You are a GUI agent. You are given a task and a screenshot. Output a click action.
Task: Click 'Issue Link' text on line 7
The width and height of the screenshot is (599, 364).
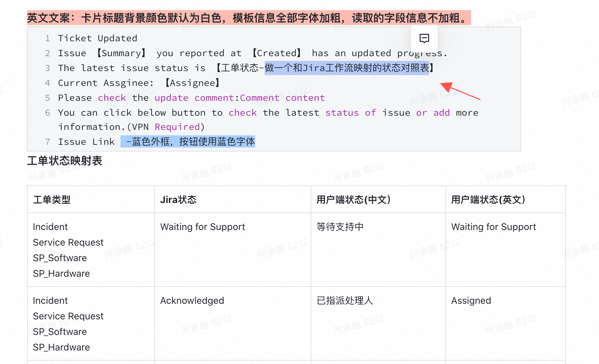click(86, 142)
